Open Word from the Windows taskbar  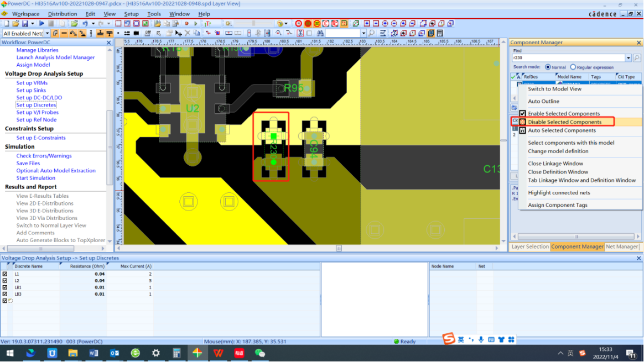[x=94, y=353]
